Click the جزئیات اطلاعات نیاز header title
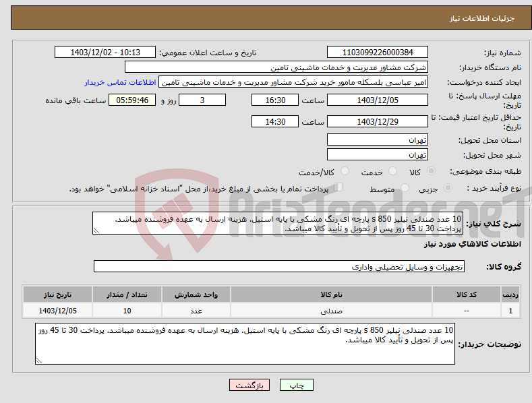Viewport: 532px width, 403px height. [482, 18]
